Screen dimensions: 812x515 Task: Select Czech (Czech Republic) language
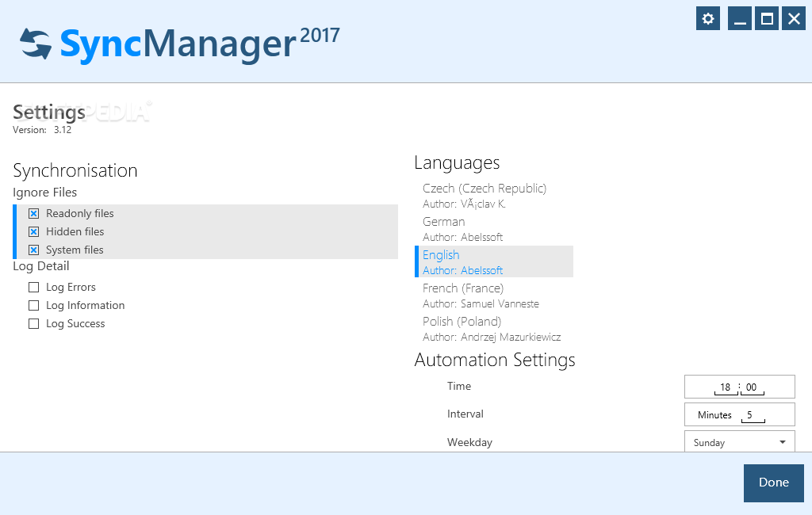tap(494, 196)
